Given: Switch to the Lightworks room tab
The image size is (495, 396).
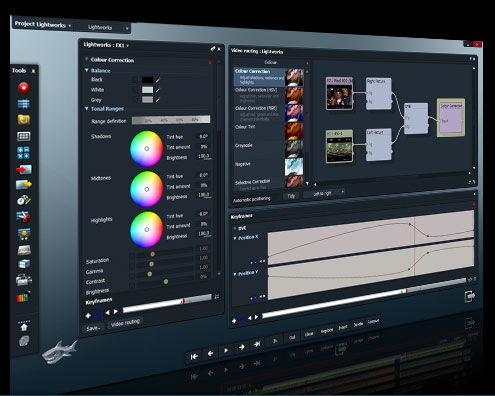Looking at the screenshot, I should tap(100, 27).
